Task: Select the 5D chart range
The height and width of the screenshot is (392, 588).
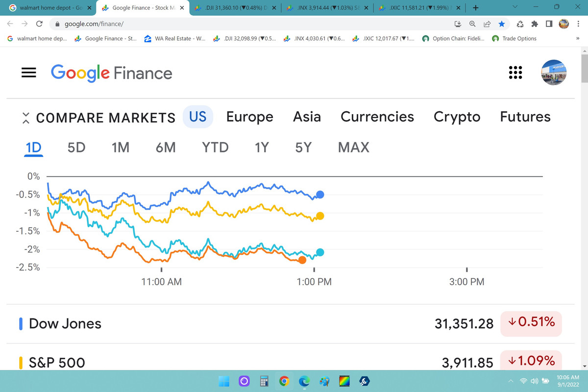Action: [76, 147]
